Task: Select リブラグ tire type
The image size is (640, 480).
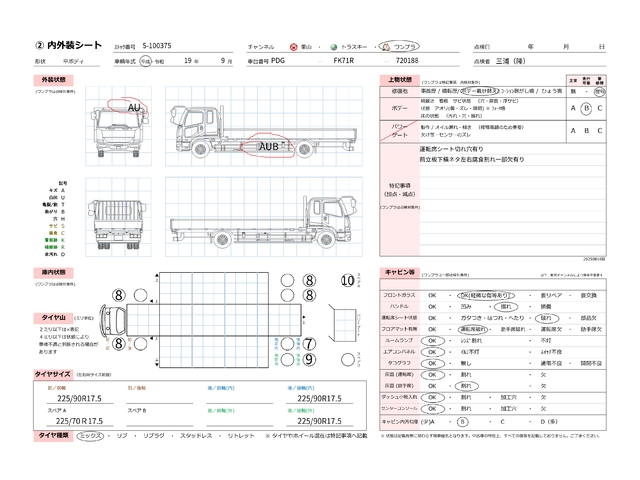Action: tap(153, 436)
